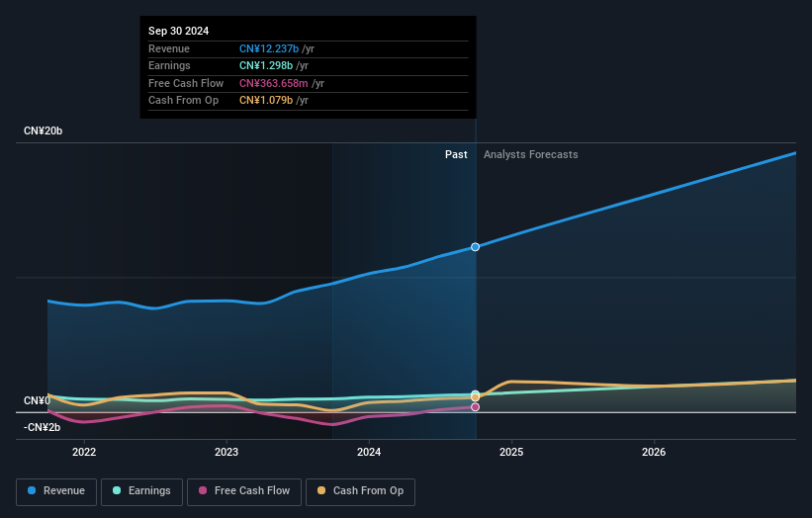Toggle the Earnings legend button
The width and height of the screenshot is (812, 518).
141,491
